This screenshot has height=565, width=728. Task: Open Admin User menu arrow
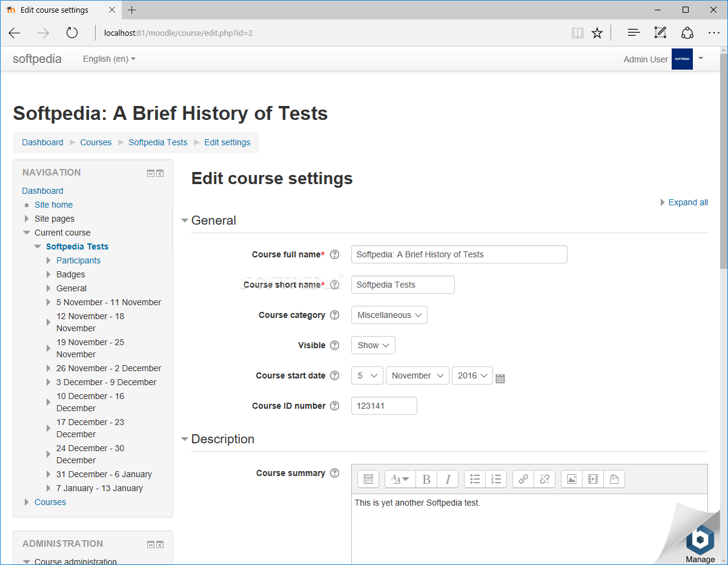coord(701,58)
